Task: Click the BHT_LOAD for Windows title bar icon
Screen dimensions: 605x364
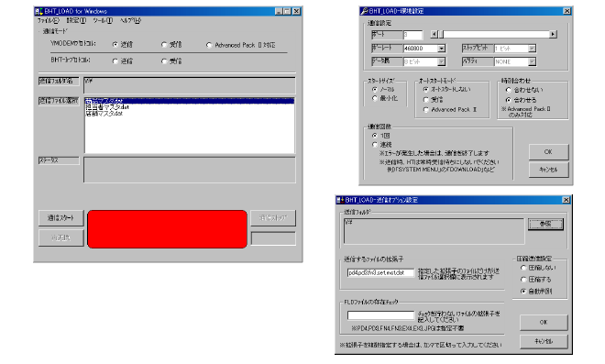Action: tap(38, 11)
